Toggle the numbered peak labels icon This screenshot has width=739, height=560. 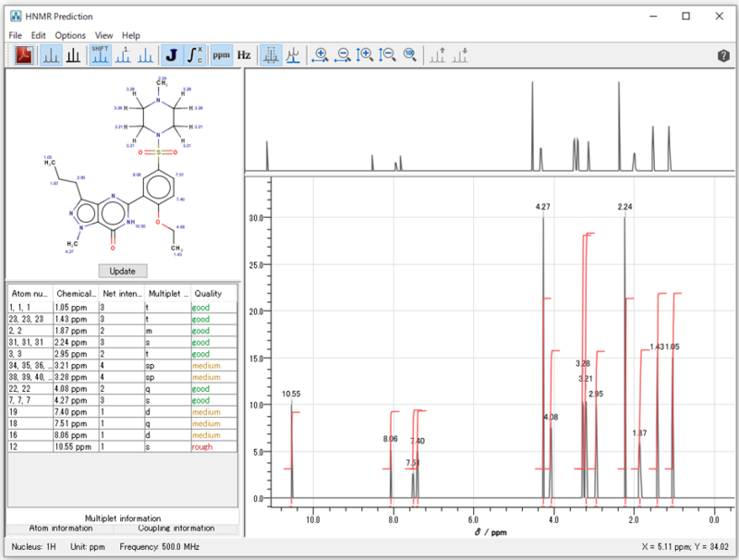(x=124, y=55)
